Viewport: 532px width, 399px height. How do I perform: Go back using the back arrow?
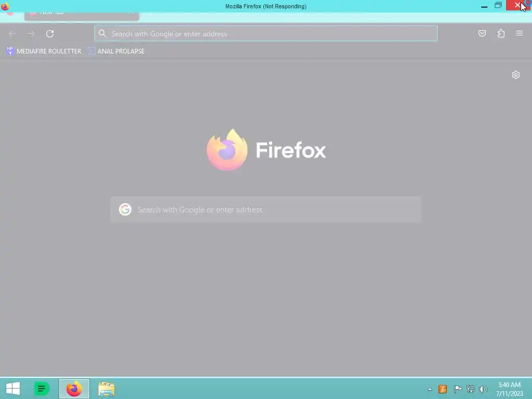pos(12,34)
